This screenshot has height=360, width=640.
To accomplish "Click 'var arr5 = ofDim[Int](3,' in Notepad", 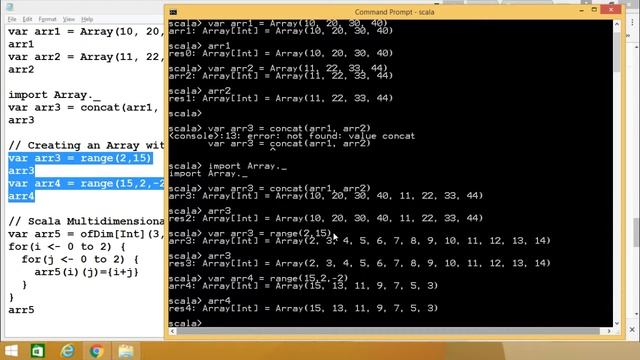I will 86,234.
